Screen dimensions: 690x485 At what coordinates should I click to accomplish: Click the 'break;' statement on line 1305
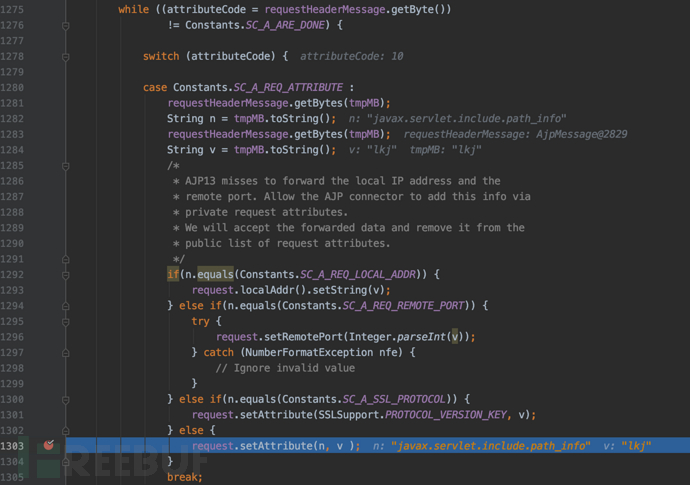point(185,478)
